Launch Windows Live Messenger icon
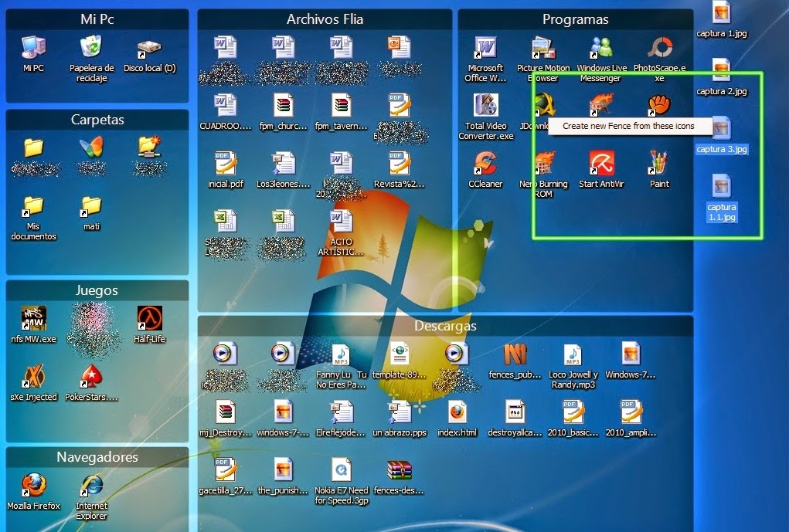789x532 pixels. 601,49
